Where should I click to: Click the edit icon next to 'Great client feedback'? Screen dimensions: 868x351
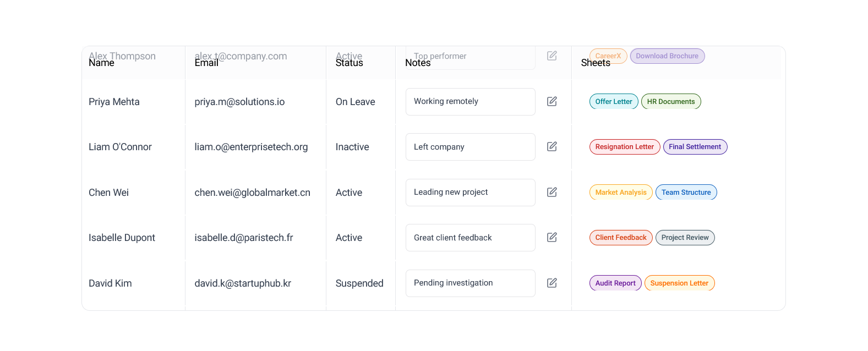click(x=552, y=237)
